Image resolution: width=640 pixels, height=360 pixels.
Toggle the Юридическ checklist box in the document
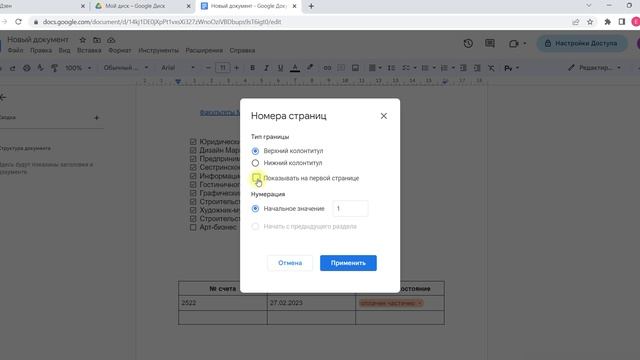tap(193, 142)
